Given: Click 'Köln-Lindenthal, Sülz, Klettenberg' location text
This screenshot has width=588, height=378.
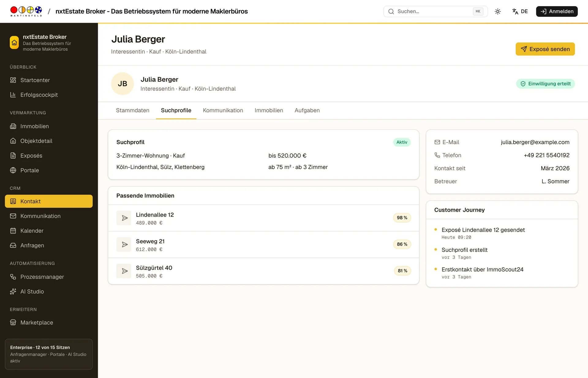Looking at the screenshot, I should [x=160, y=167].
